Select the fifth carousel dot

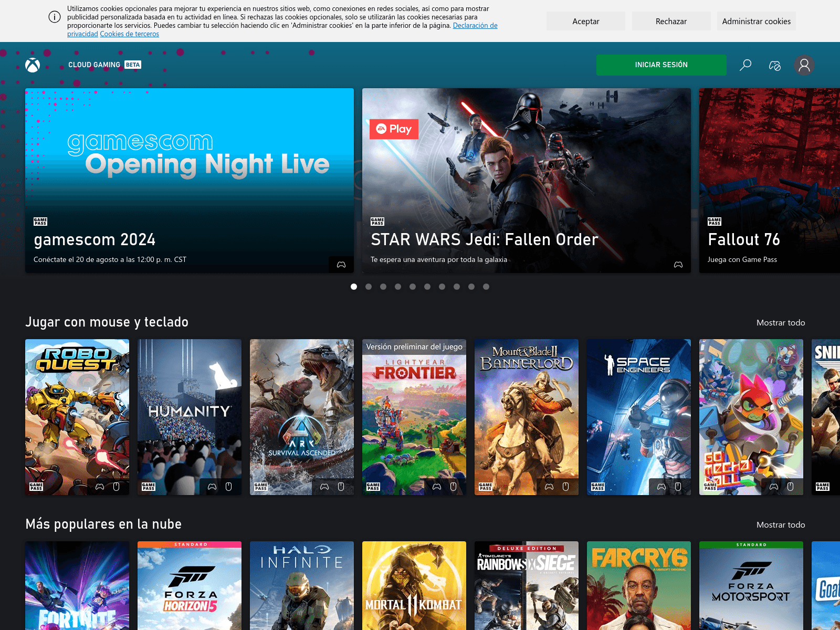(x=413, y=287)
